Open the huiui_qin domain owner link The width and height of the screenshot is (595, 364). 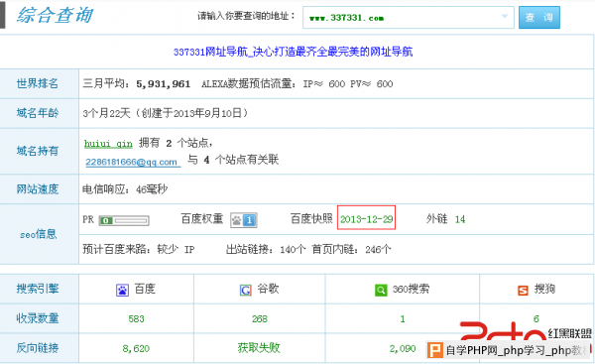pyautogui.click(x=108, y=144)
